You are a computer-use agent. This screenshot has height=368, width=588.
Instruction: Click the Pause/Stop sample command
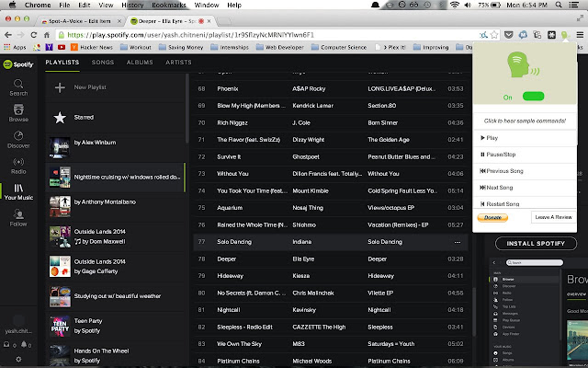[525, 155]
